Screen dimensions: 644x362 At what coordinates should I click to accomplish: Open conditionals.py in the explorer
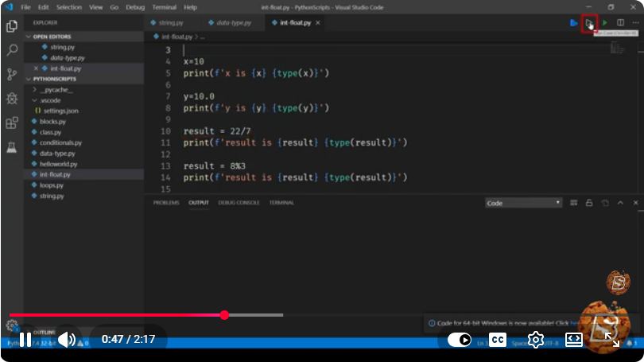click(60, 143)
